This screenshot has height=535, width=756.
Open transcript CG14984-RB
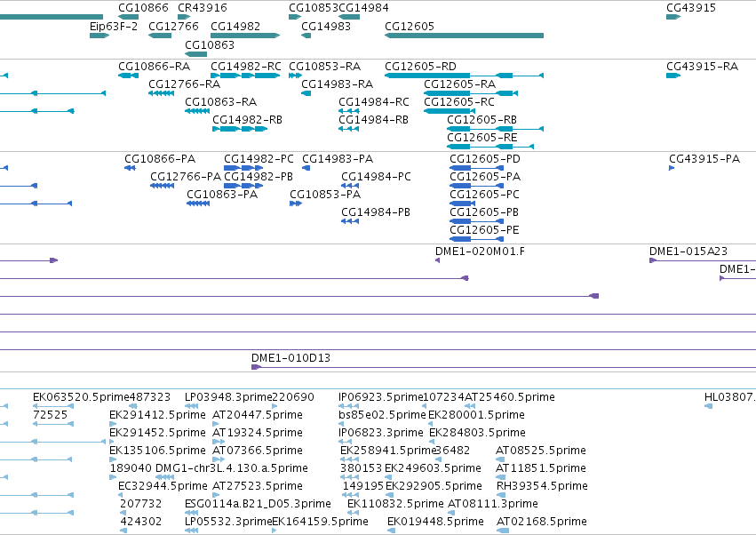(x=374, y=120)
